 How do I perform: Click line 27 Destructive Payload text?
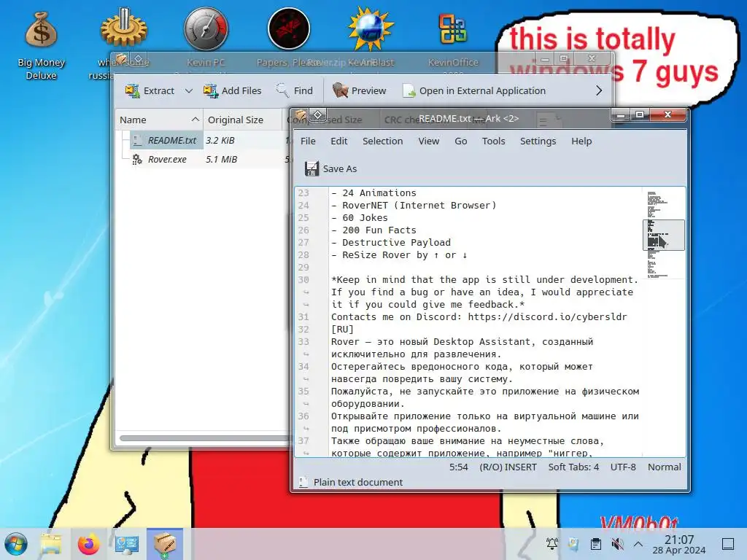tap(396, 242)
